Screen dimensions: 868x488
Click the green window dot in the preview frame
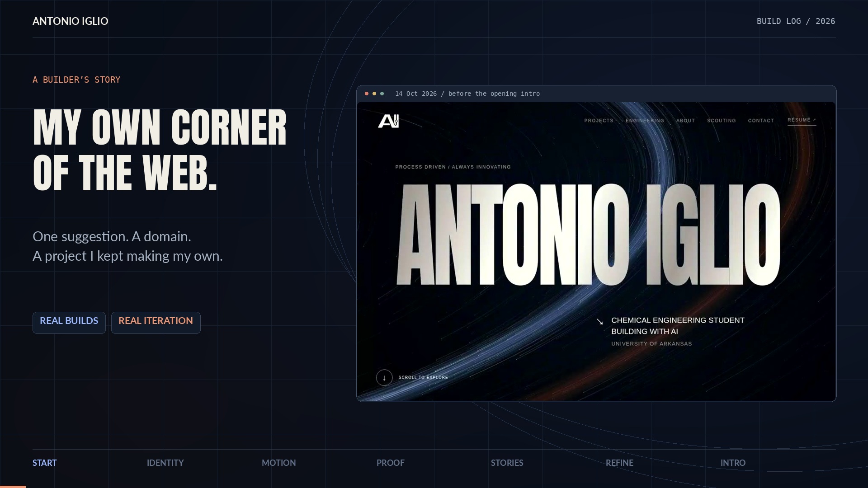[382, 94]
